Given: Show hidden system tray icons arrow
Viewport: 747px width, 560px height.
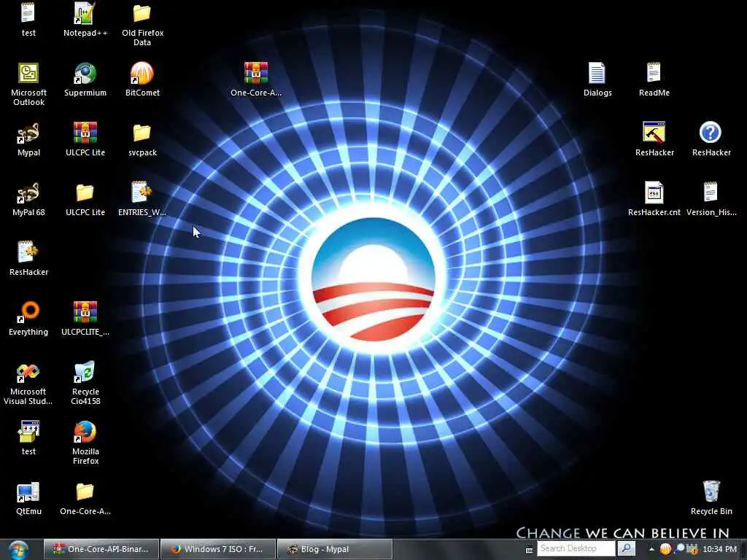Looking at the screenshot, I should click(651, 549).
